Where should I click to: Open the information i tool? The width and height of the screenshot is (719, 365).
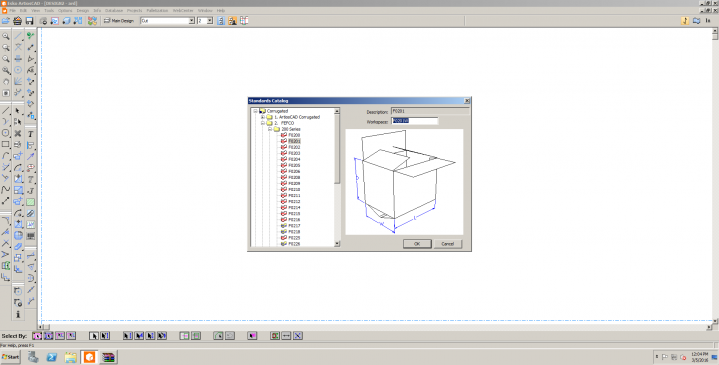click(18, 314)
